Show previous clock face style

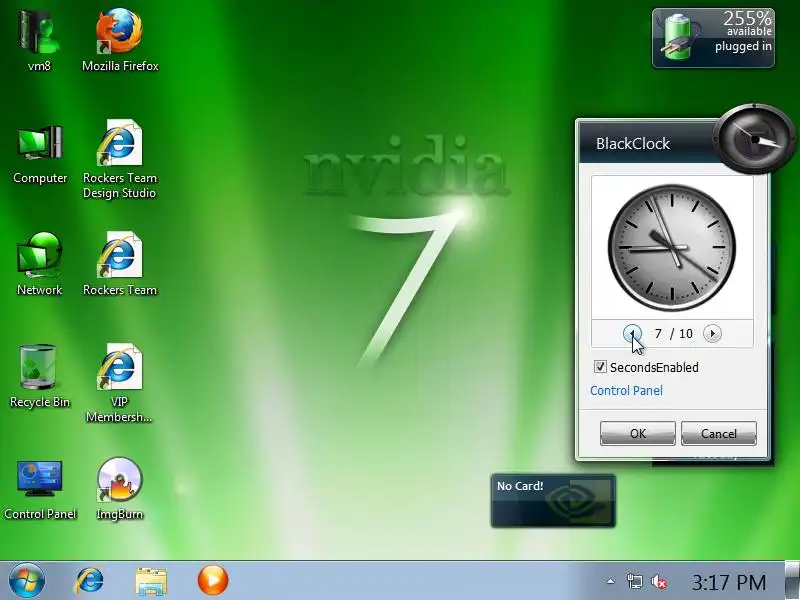pos(632,334)
